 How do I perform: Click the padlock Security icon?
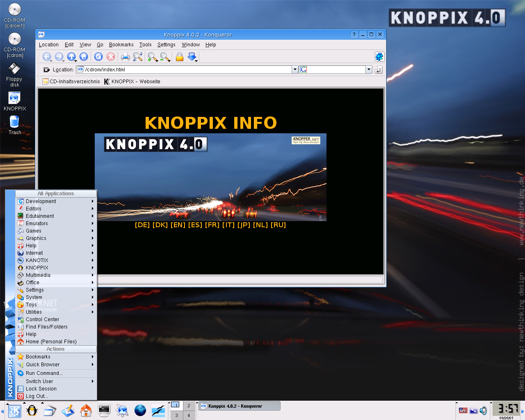coord(180,57)
